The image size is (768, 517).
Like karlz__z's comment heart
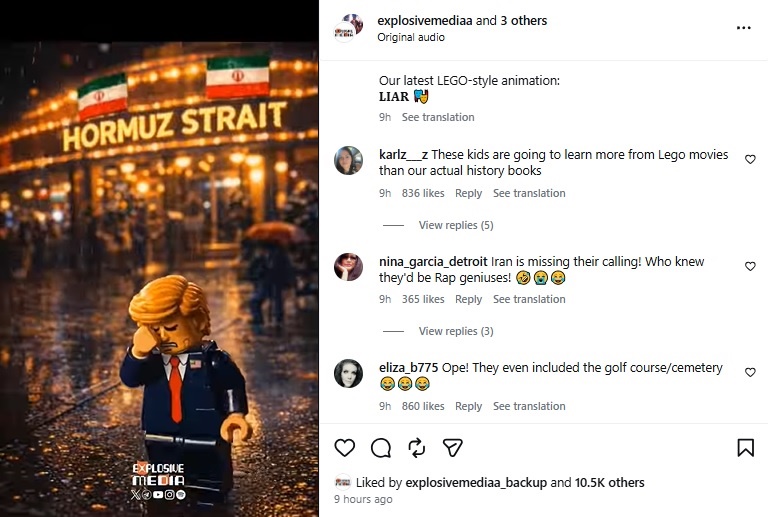pyautogui.click(x=750, y=160)
